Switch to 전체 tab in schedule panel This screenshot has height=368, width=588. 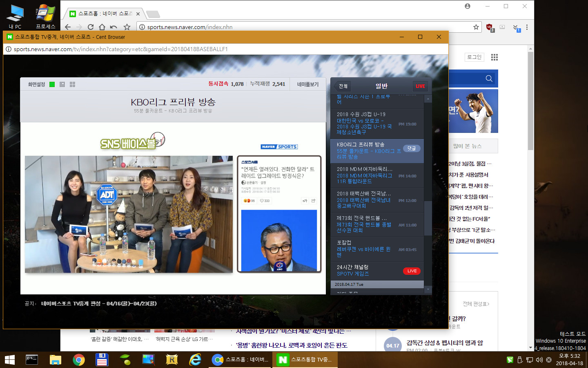343,86
